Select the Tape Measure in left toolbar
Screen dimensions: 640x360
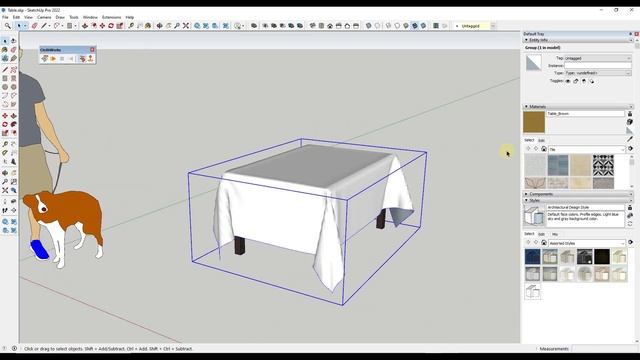click(5, 144)
